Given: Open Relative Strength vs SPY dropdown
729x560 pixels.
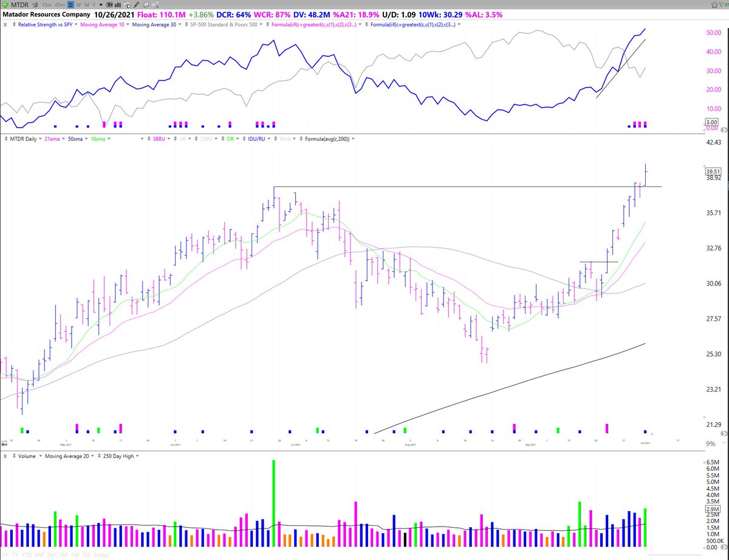Looking at the screenshot, I should pyautogui.click(x=77, y=24).
